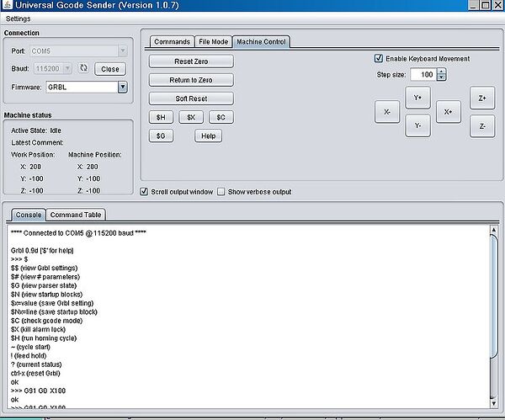View parser state with $G button
The image size is (505, 420).
161,136
